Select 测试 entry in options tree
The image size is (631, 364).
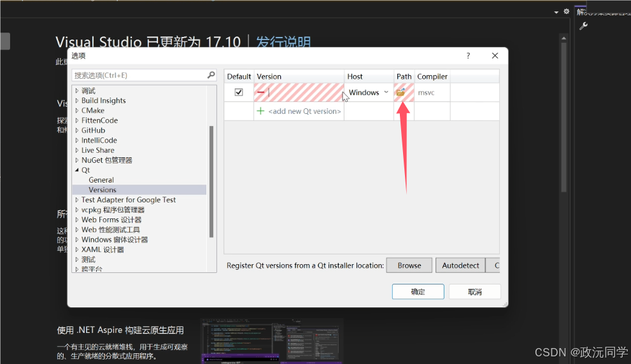click(x=88, y=260)
